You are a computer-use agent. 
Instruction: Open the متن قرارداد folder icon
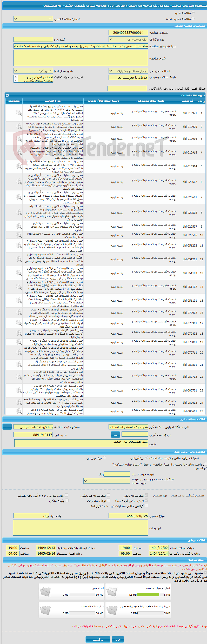click(x=112, y=610)
